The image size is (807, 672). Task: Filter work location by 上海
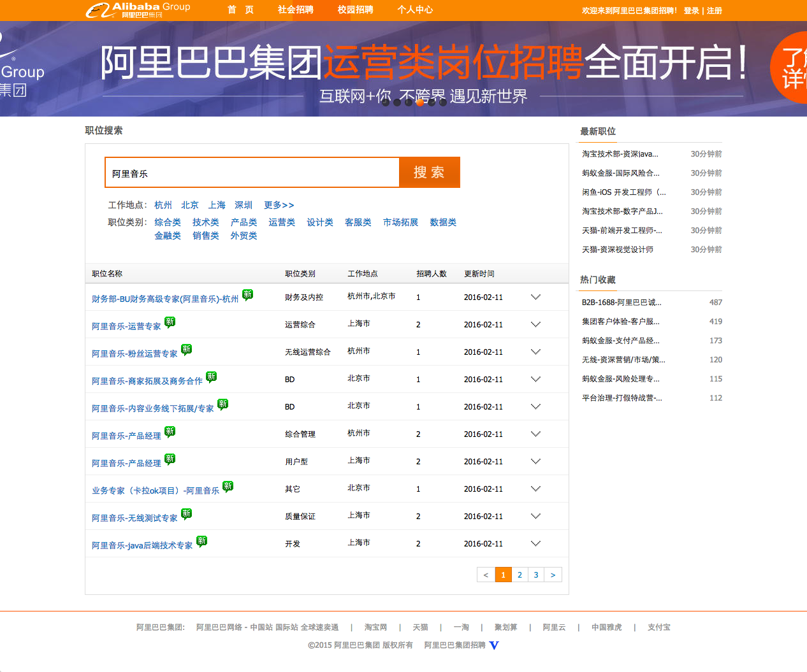click(x=217, y=205)
